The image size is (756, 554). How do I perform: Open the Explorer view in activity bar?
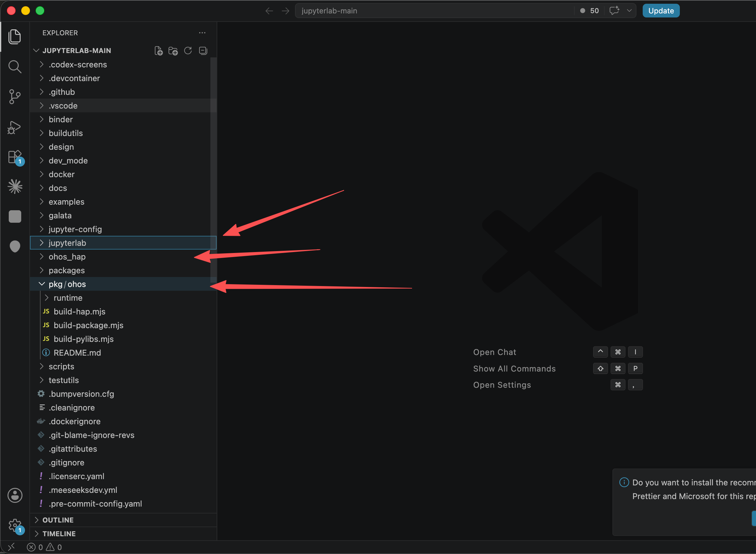click(x=15, y=36)
